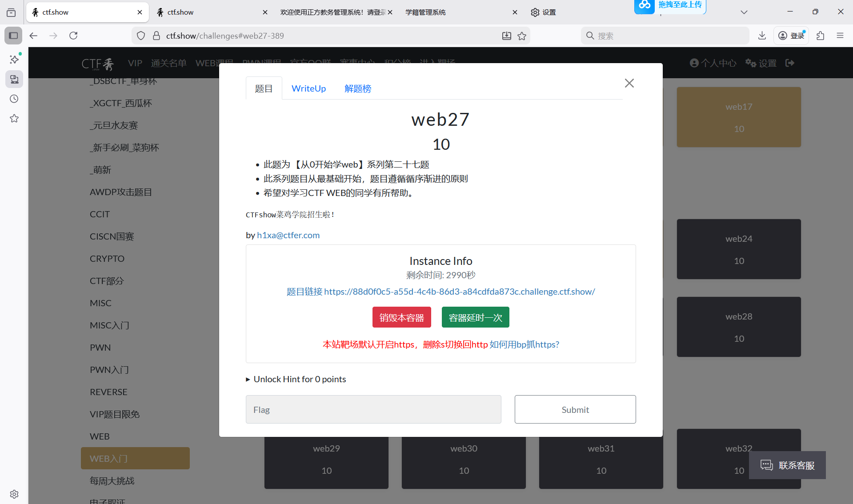Reload the current page
The image size is (853, 504).
(73, 36)
